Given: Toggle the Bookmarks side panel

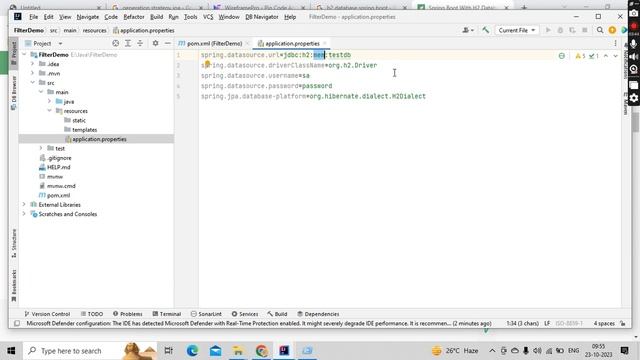Looking at the screenshot, I should [13, 285].
